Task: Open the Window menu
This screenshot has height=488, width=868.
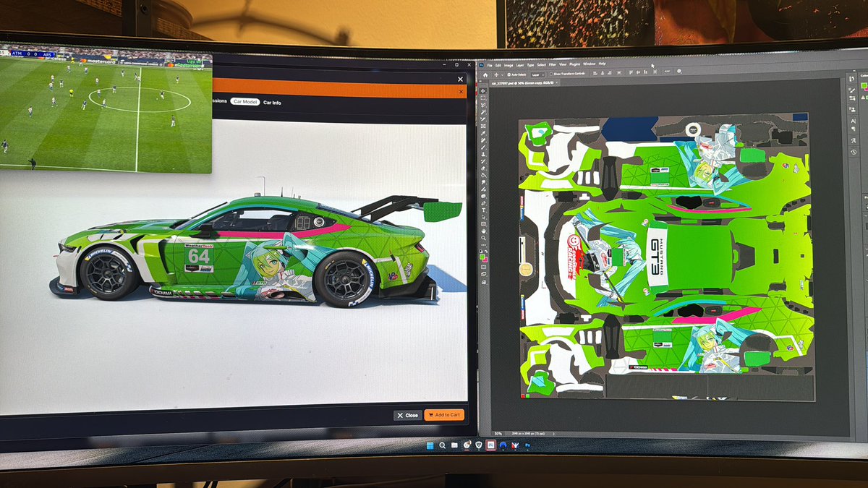Action: (590, 64)
